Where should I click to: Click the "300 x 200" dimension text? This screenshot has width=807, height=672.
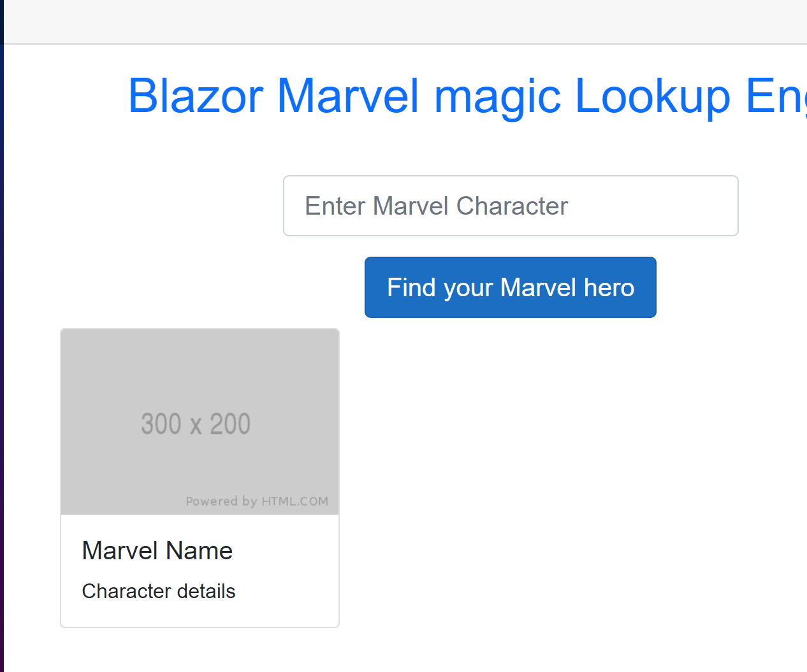click(196, 424)
